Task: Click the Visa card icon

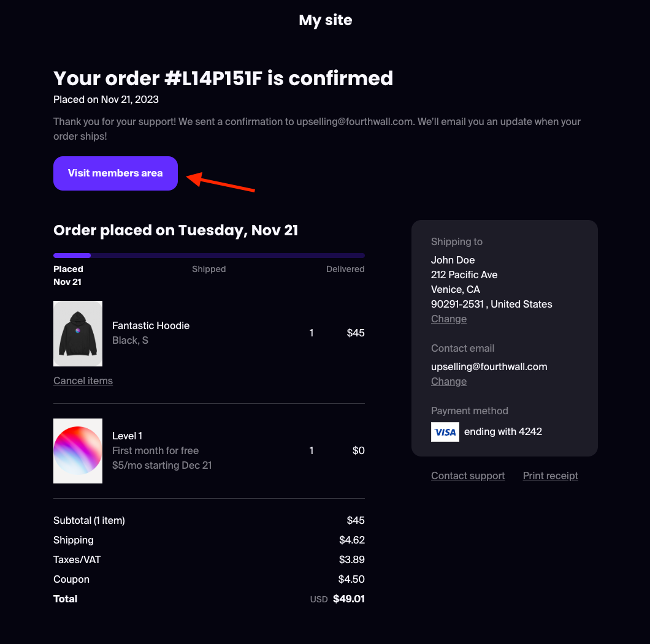Action: (x=445, y=432)
